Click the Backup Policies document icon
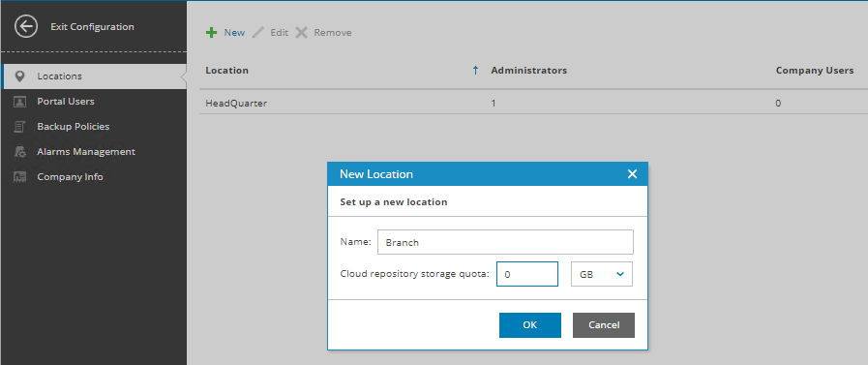The image size is (868, 365). (20, 127)
